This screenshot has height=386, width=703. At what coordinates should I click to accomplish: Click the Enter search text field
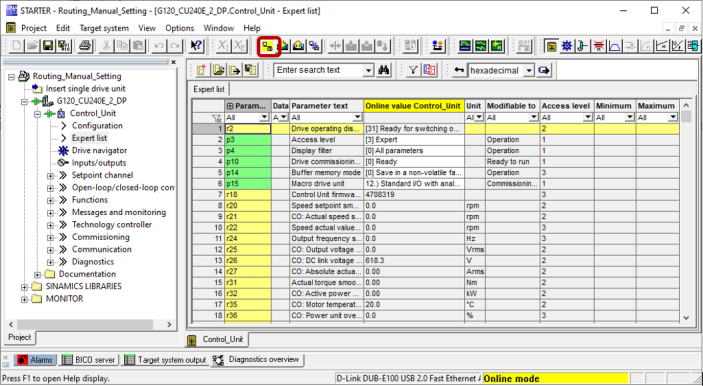[x=319, y=70]
